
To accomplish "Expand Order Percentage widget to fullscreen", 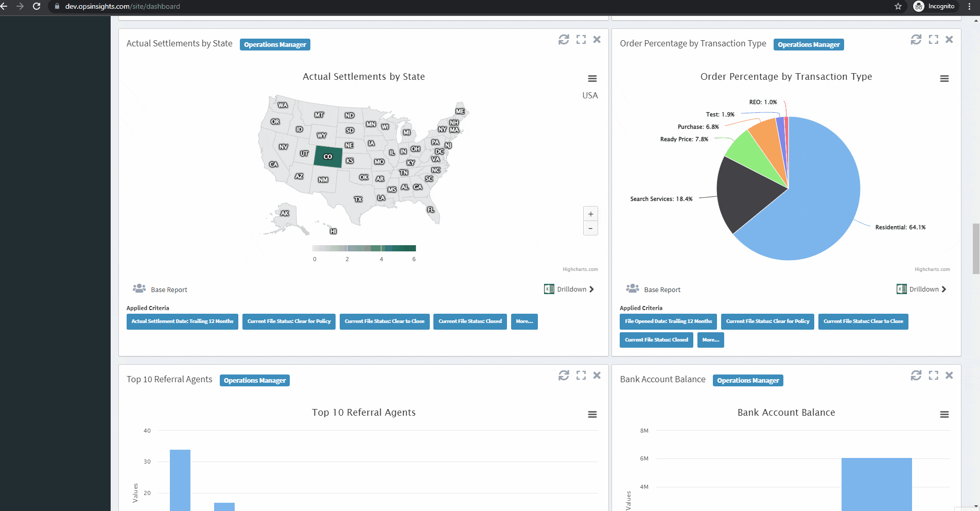I will 933,39.
